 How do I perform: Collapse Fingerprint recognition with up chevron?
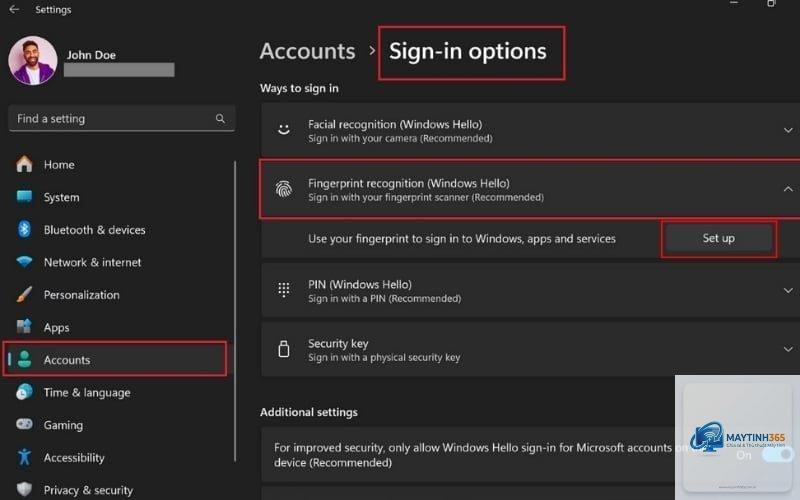tap(788, 189)
